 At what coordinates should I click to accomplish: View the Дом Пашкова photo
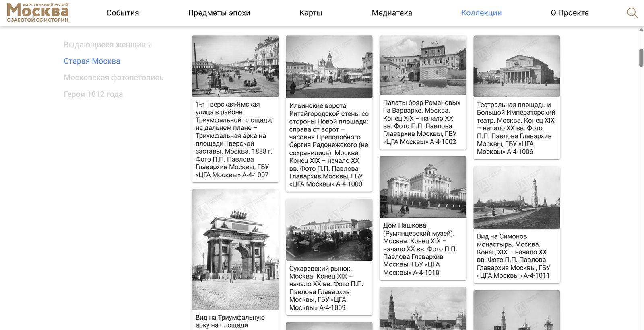(x=423, y=187)
